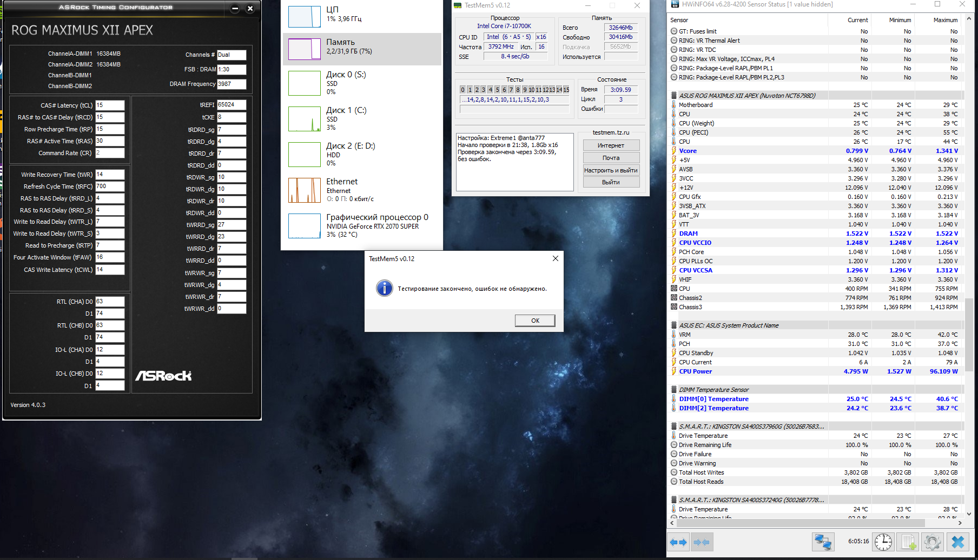
Task: Switch to the Ethernet performance view
Action: click(362, 190)
